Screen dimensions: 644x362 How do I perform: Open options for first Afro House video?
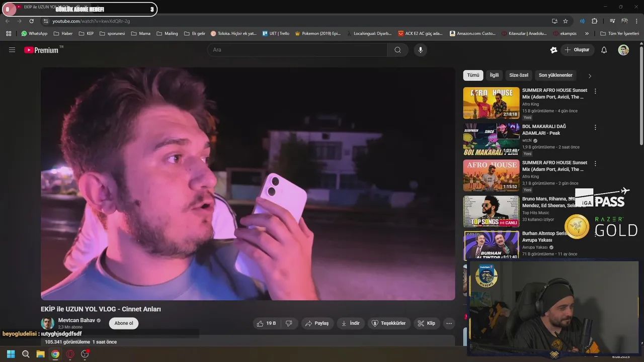pyautogui.click(x=595, y=92)
